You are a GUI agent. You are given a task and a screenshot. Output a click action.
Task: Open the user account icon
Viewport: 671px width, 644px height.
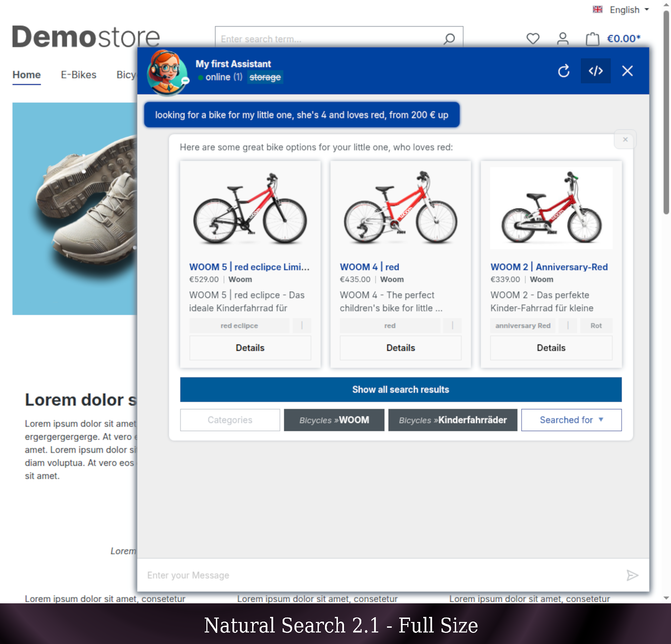563,39
